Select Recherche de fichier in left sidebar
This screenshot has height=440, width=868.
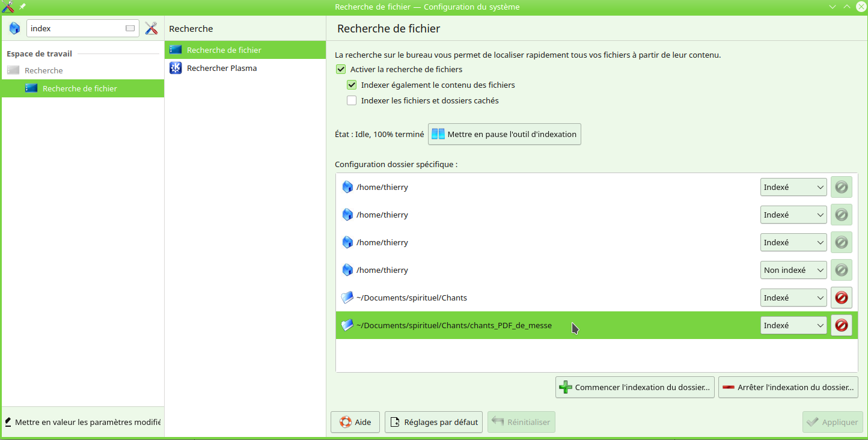tap(79, 88)
